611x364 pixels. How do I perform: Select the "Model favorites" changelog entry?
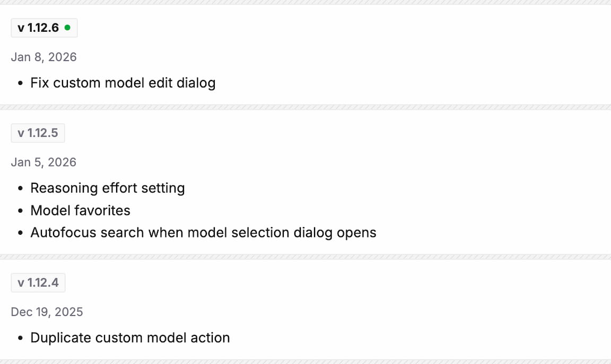80,210
